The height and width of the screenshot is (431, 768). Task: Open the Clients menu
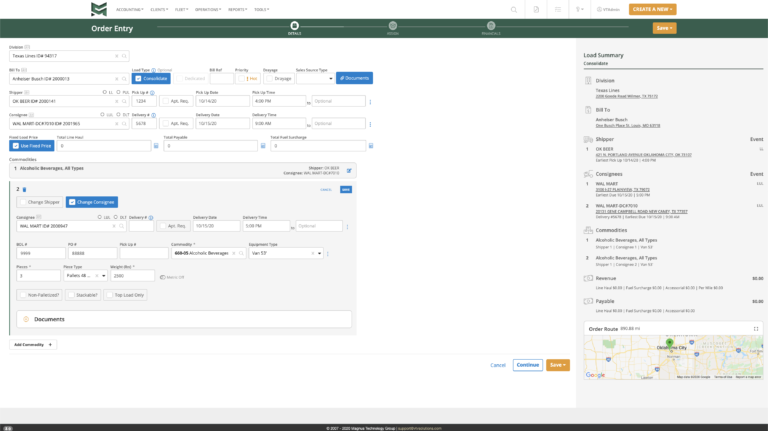pos(159,9)
